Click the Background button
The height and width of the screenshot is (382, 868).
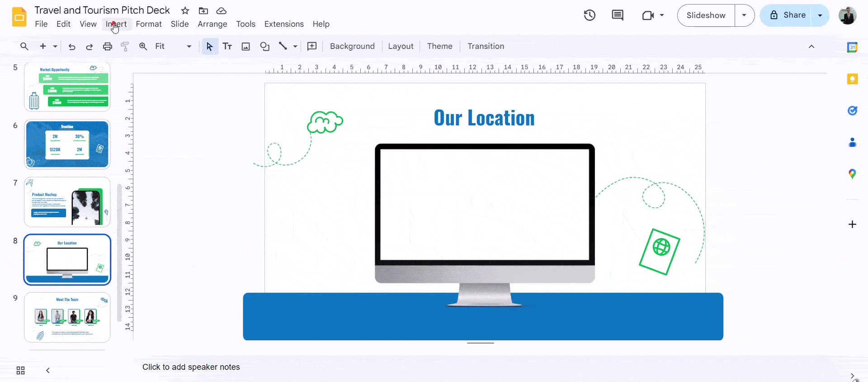[352, 46]
